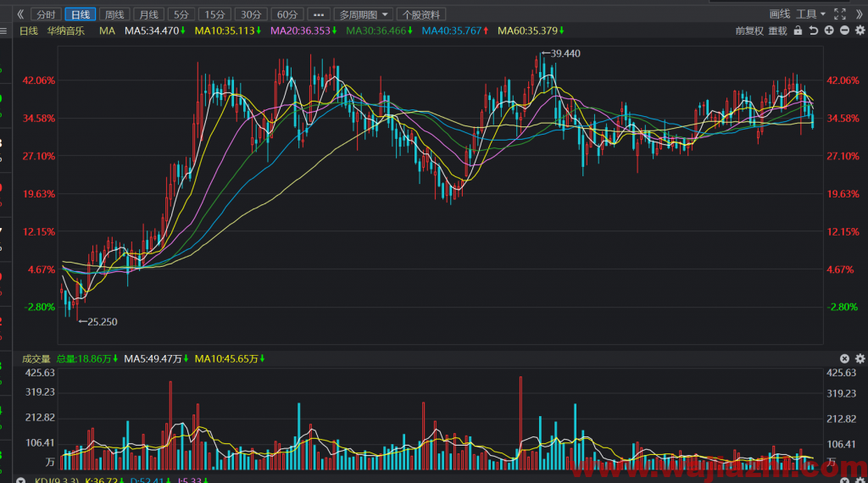Toggle the chart lock icon

tap(798, 31)
